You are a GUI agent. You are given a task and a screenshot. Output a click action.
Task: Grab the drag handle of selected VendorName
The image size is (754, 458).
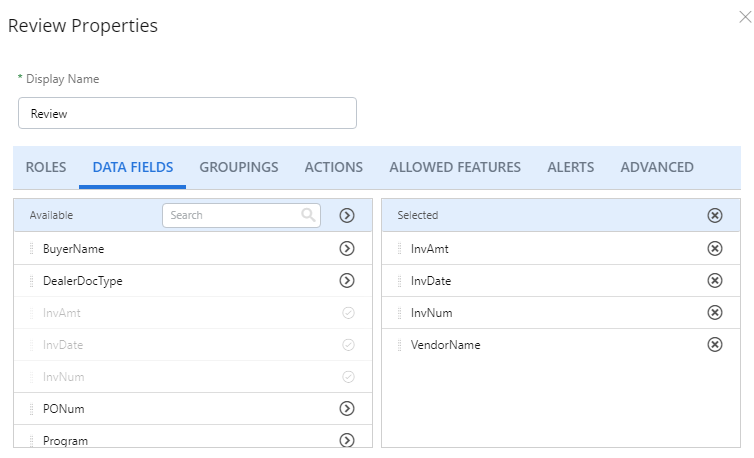400,345
